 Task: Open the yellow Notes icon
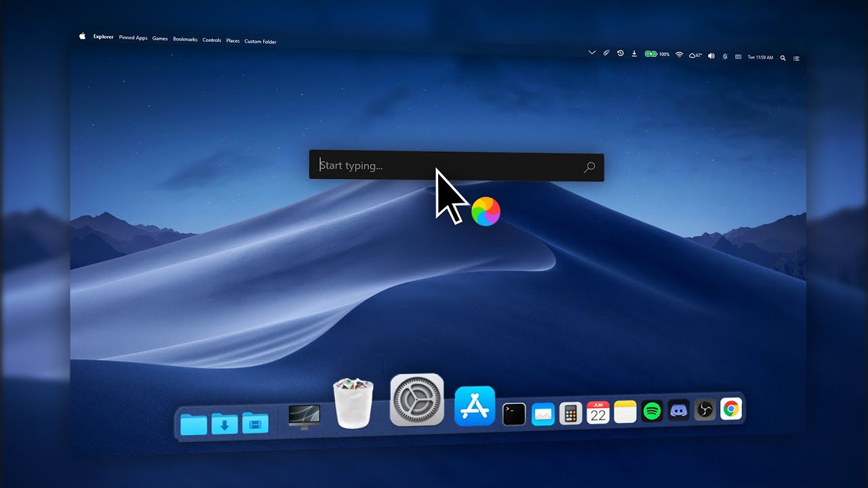tap(625, 411)
